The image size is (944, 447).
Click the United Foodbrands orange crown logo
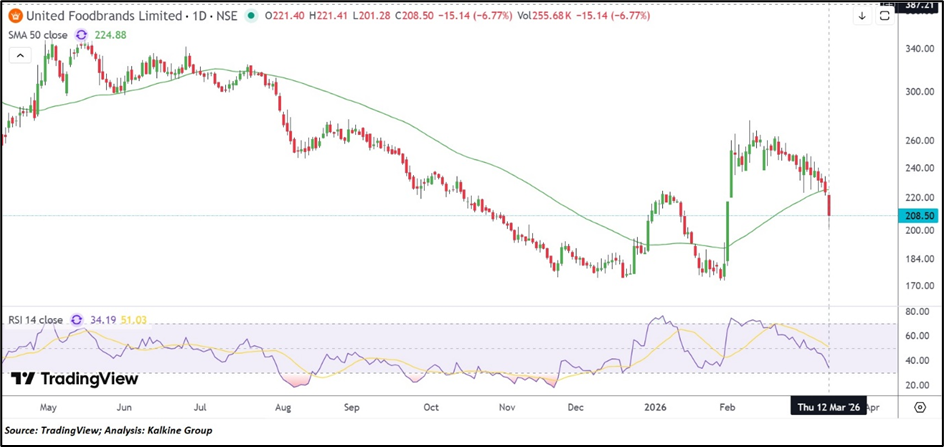tap(11, 16)
